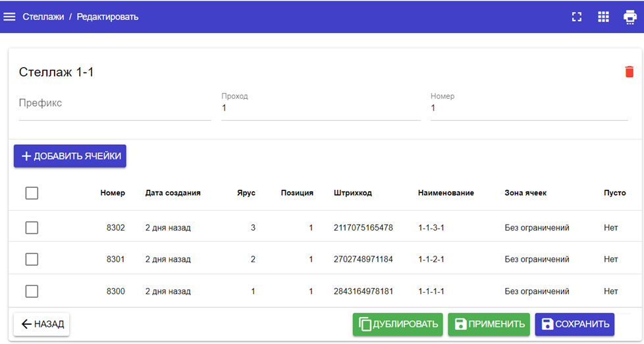This screenshot has height=344, width=644.
Task: Click ДОБАВИТЬ ЯЧЕЙКИ button
Action: [70, 156]
